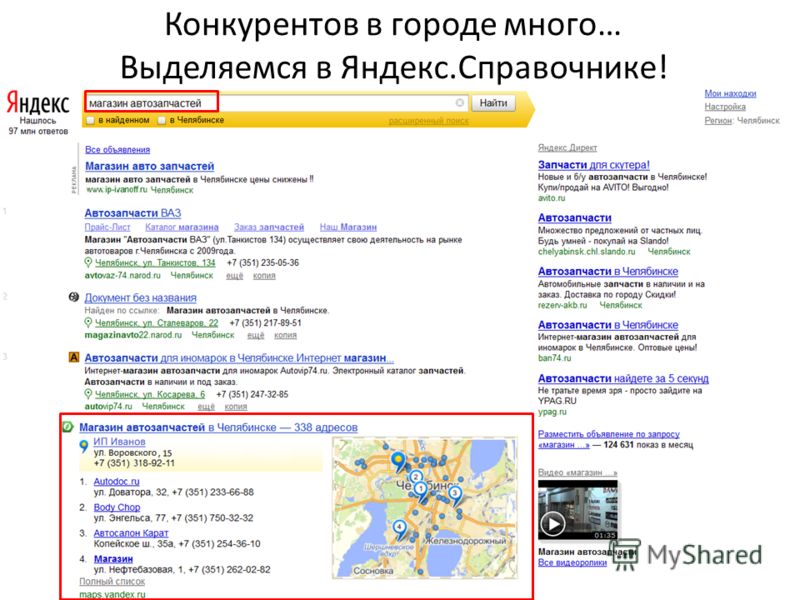Screen dimensions: 800x600
Task: Select the large yellow pin on the map
Action: [398, 460]
